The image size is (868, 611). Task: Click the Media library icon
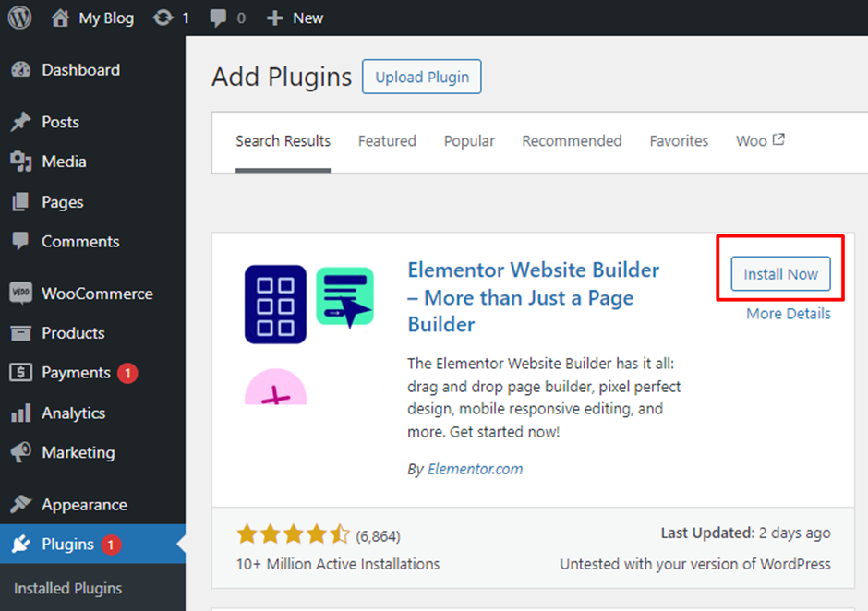[x=20, y=162]
